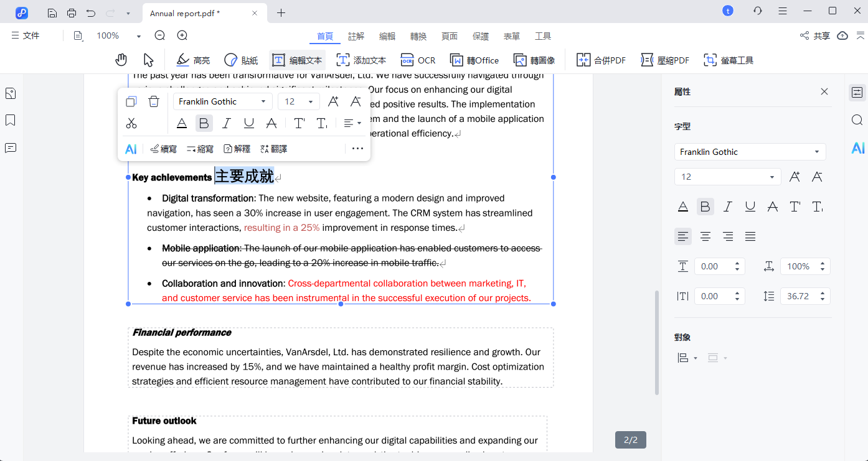The height and width of the screenshot is (461, 868).
Task: Open Franklin Gothic font dropdown in properties panel
Action: click(x=750, y=152)
